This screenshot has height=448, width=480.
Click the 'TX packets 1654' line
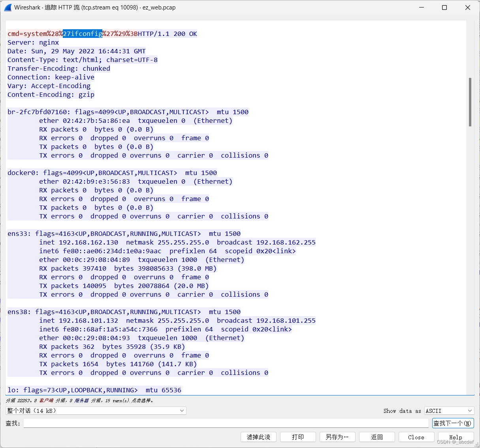(x=118, y=364)
